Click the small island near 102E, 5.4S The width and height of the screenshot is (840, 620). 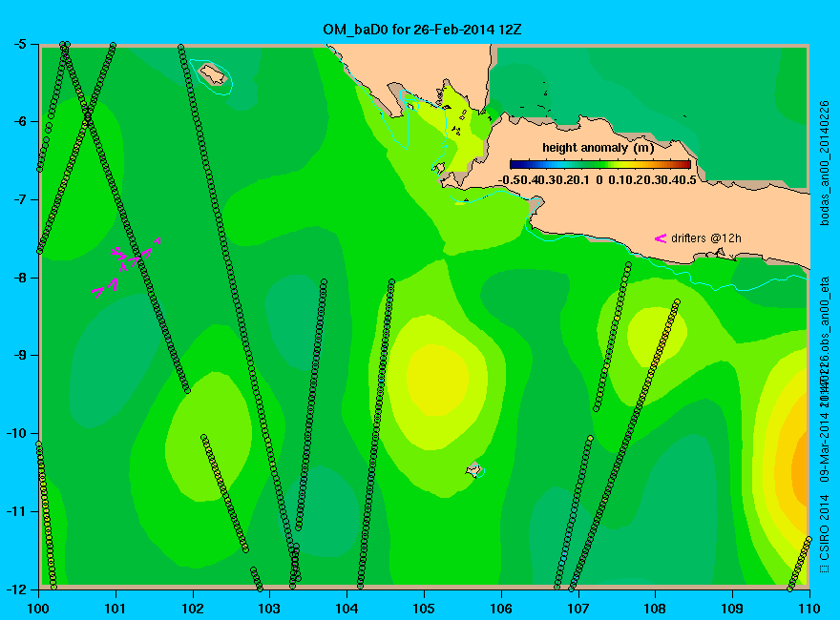tap(213, 73)
